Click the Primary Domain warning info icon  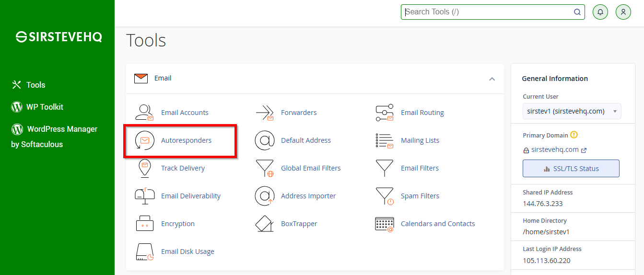tap(574, 135)
